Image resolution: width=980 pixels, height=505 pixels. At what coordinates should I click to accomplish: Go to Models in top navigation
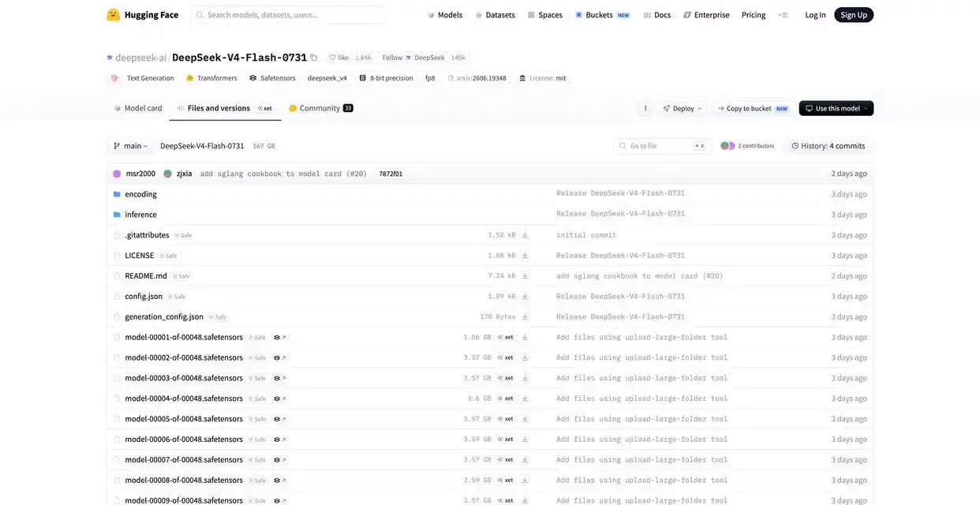coord(445,15)
